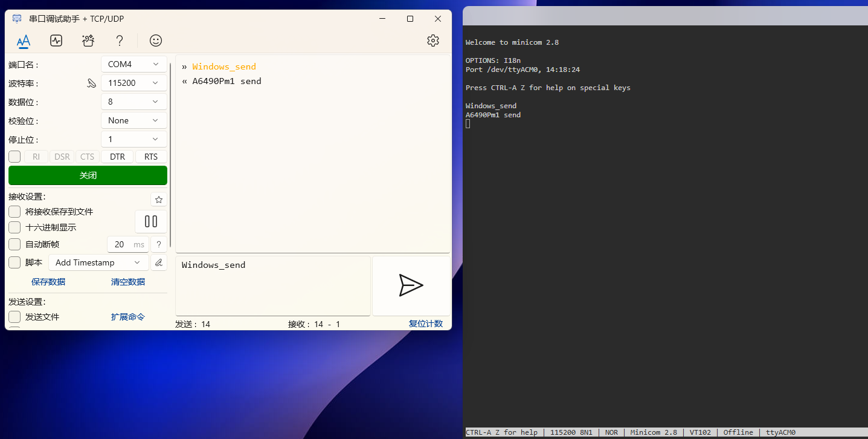This screenshot has width=868, height=439.
Task: Click the green 关闭 port button
Action: coord(88,175)
